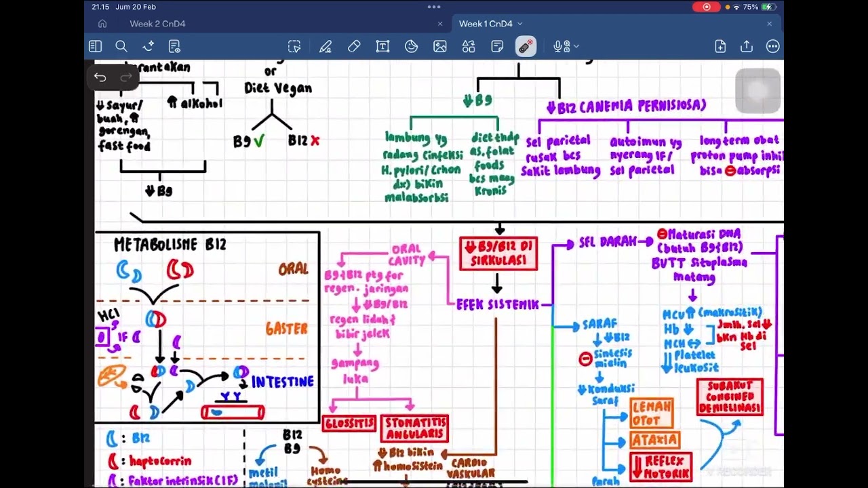Open the more options menu
This screenshot has width=868, height=488.
tap(773, 46)
